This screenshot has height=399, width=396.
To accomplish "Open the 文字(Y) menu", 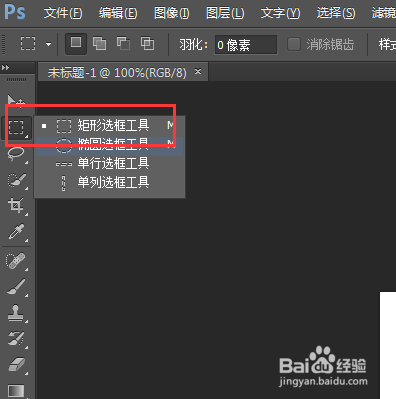I will (280, 13).
